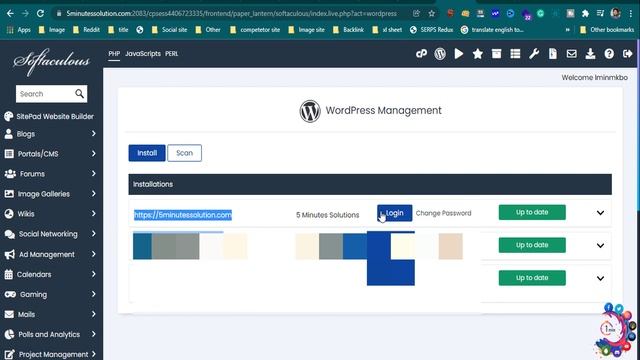Viewport: 640px width, 360px height.
Task: Focus the Softaculous Search field
Action: pyautogui.click(x=45, y=94)
